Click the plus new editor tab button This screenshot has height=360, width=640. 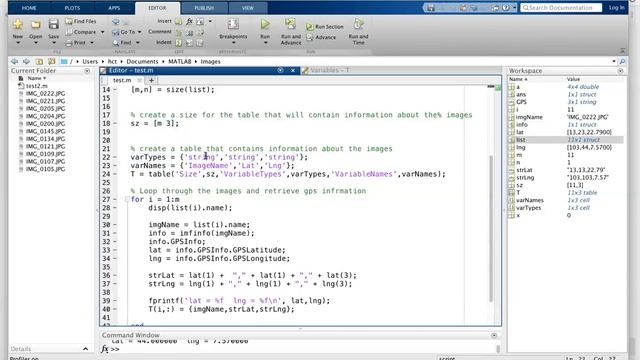(151, 80)
